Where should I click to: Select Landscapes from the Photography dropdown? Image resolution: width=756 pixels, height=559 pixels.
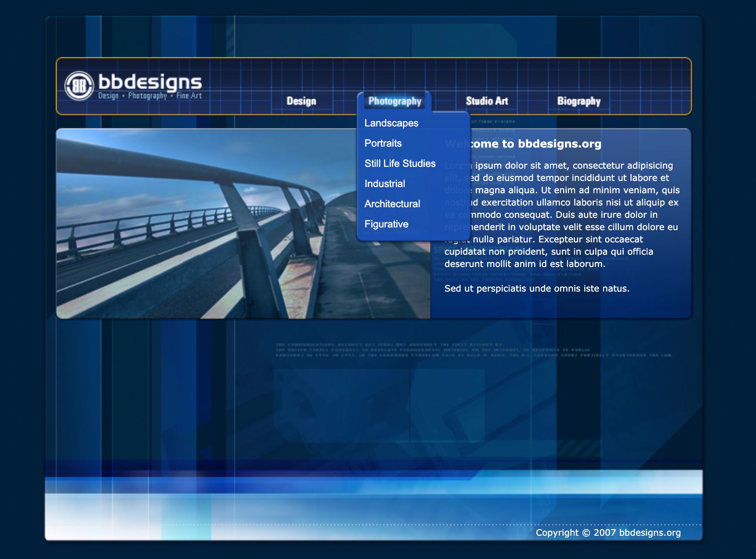coord(391,123)
